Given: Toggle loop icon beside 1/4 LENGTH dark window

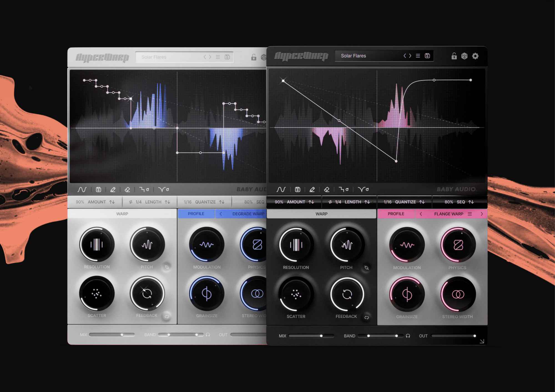Looking at the screenshot, I should [x=330, y=202].
